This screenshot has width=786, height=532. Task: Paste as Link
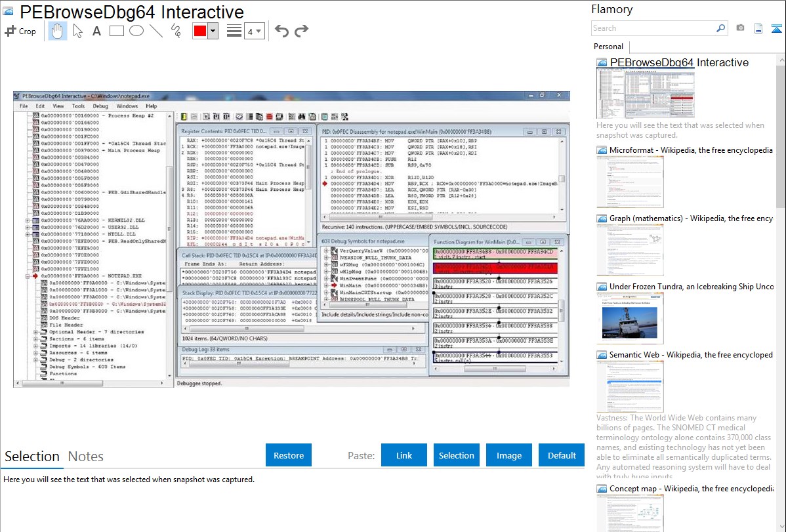click(x=404, y=455)
